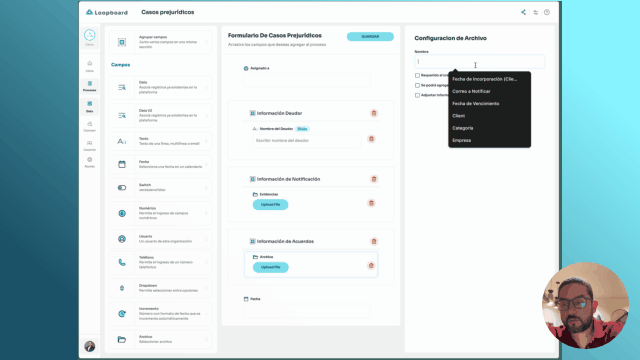The height and width of the screenshot is (360, 640).
Task: Delete the Nombre del Deudor field
Action: [x=371, y=139]
